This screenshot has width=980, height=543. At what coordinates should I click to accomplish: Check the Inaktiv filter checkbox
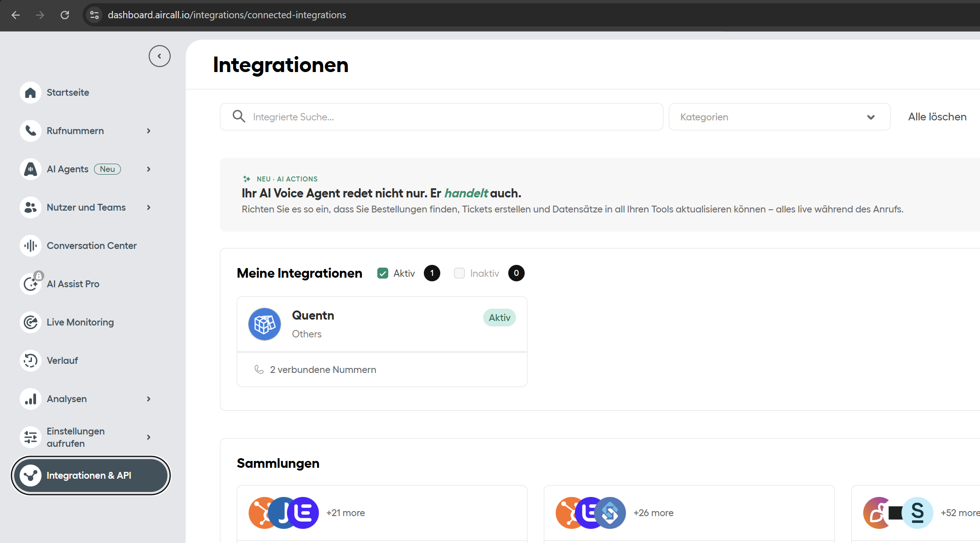click(459, 273)
